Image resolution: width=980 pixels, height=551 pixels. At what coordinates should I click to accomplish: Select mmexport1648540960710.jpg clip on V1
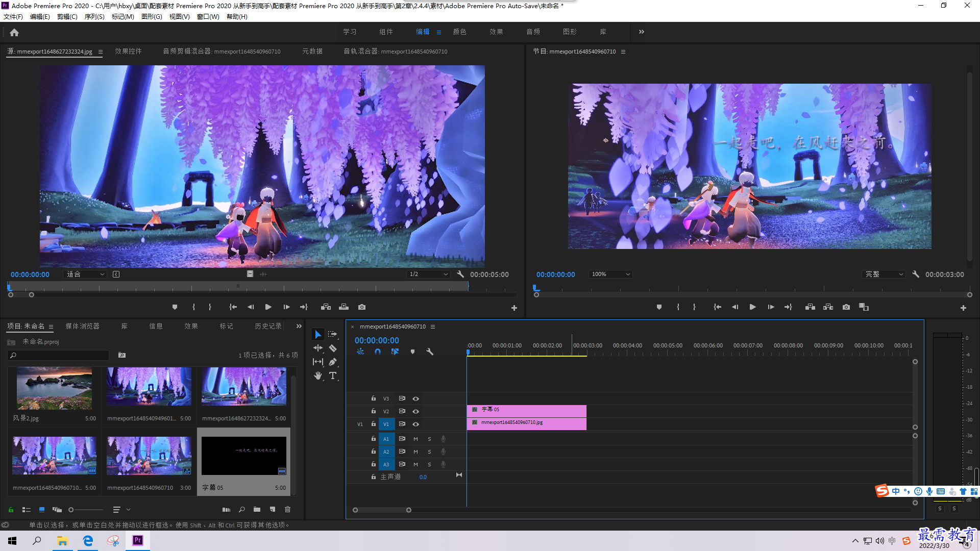527,423
